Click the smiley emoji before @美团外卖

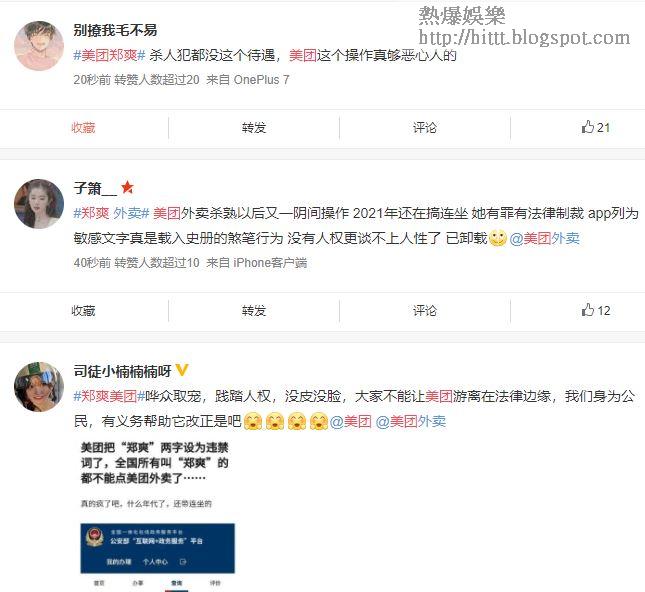tap(498, 238)
